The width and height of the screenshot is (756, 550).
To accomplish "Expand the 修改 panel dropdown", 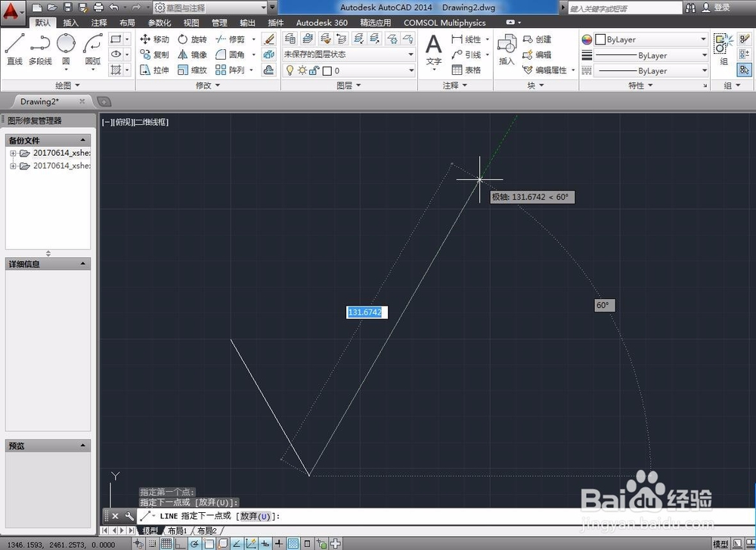I will 208,85.
